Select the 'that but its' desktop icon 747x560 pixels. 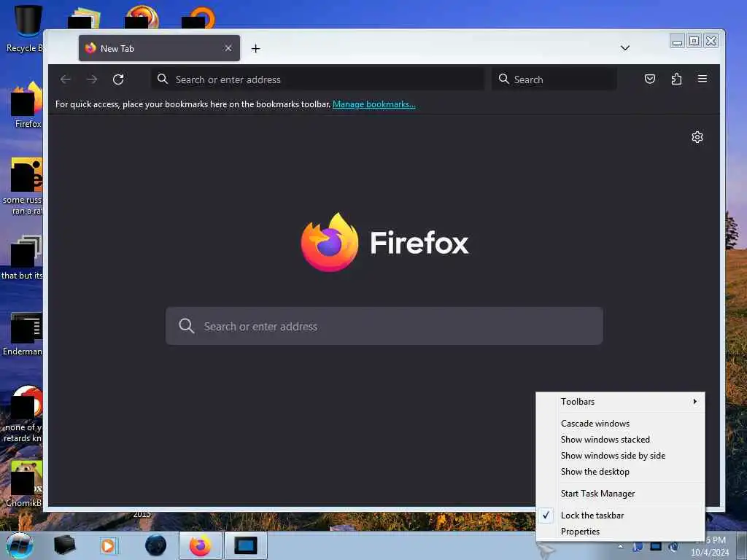point(23,257)
